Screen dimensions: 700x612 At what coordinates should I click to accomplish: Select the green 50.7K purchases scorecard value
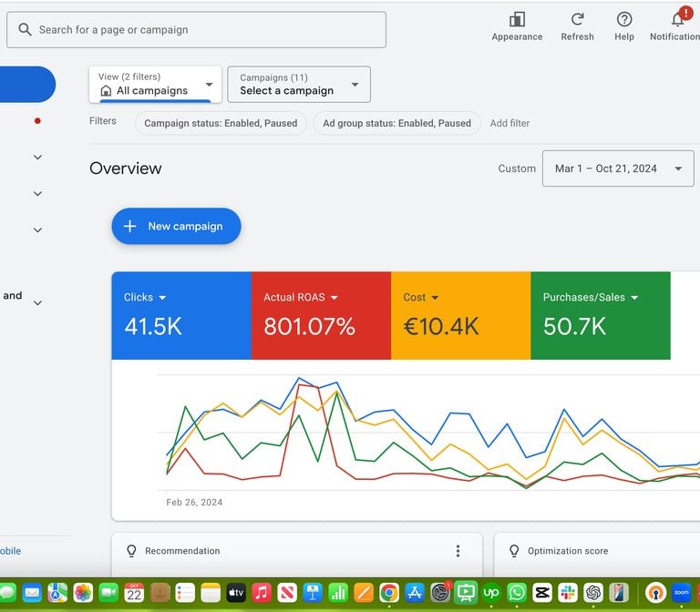pos(574,327)
